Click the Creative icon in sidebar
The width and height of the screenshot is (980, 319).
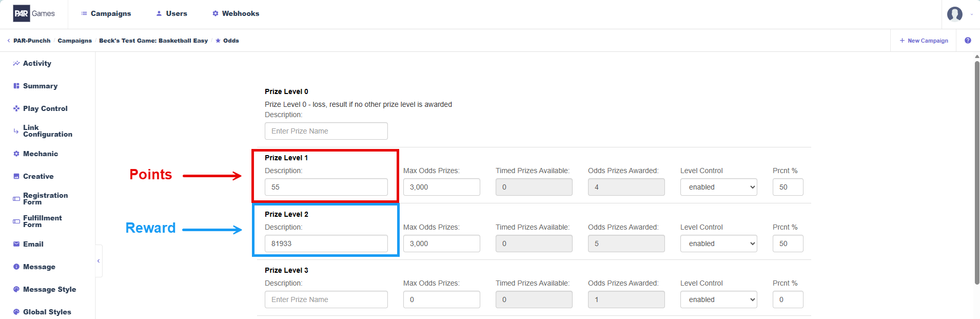16,176
